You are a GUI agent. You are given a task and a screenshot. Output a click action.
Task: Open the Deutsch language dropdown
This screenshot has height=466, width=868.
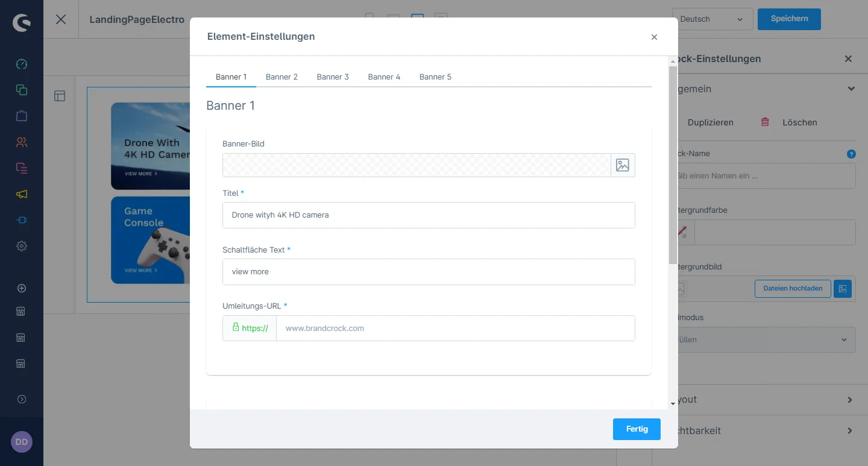click(x=712, y=19)
